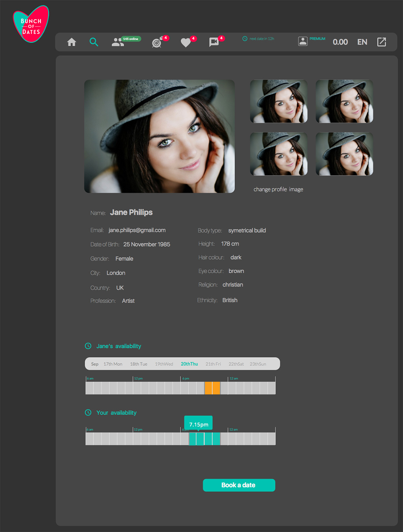Go to the home page icon

72,42
